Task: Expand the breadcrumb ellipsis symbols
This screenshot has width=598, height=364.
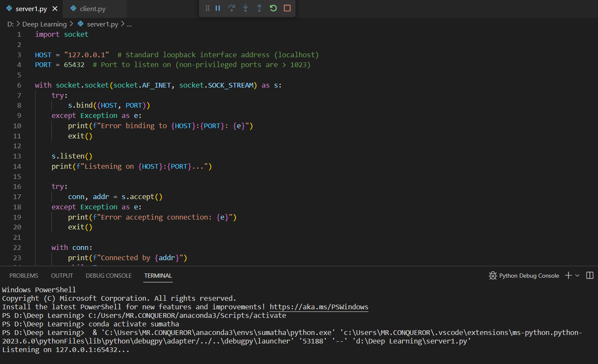Action: click(x=129, y=24)
